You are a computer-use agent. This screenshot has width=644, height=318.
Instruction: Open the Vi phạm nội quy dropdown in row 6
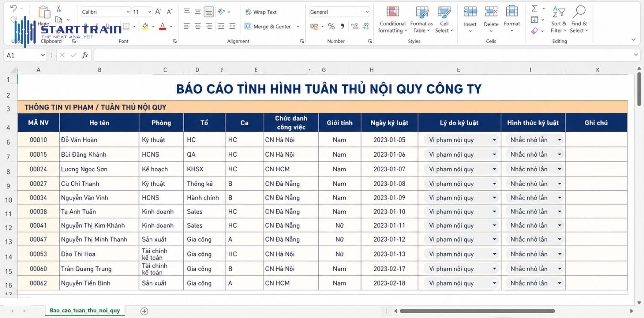495,139
